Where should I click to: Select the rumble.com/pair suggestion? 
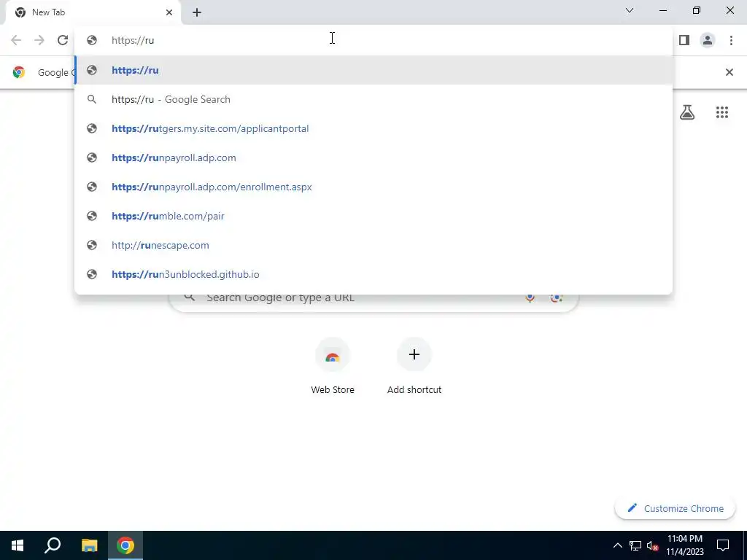[x=373, y=216]
